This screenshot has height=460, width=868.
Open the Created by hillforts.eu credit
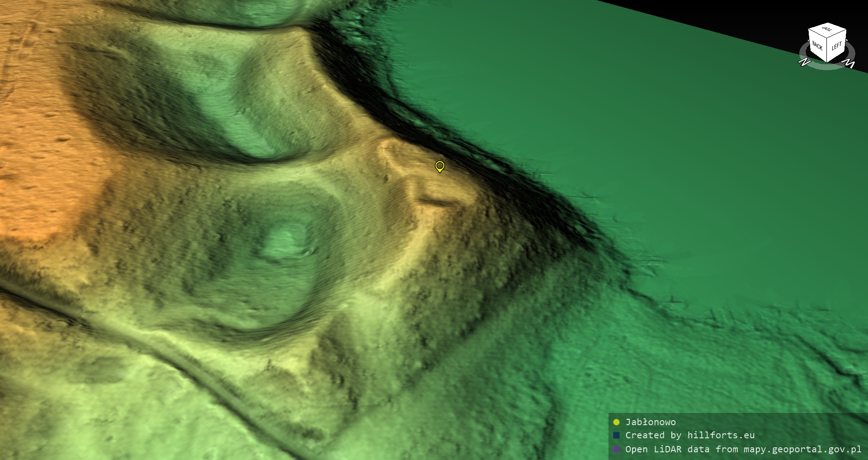click(690, 435)
